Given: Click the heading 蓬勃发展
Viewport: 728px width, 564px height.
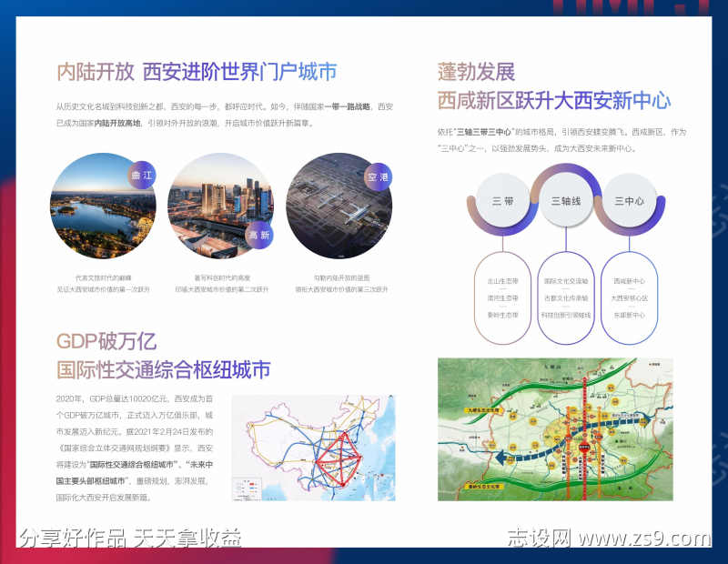Looking at the screenshot, I should point(476,72).
